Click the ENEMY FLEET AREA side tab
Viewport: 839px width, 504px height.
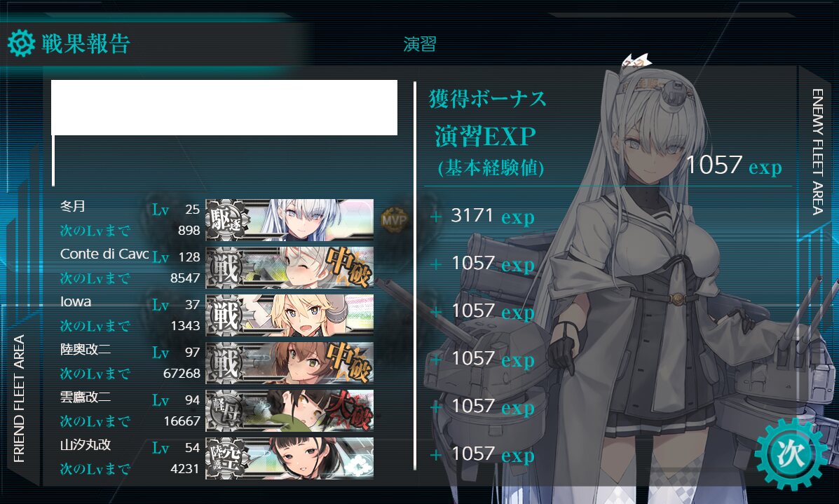point(817,152)
